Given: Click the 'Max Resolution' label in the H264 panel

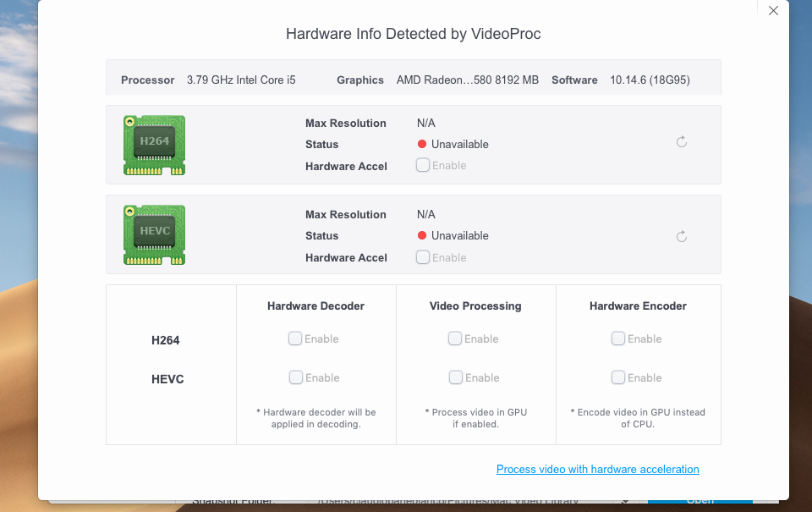Looking at the screenshot, I should tap(345, 123).
